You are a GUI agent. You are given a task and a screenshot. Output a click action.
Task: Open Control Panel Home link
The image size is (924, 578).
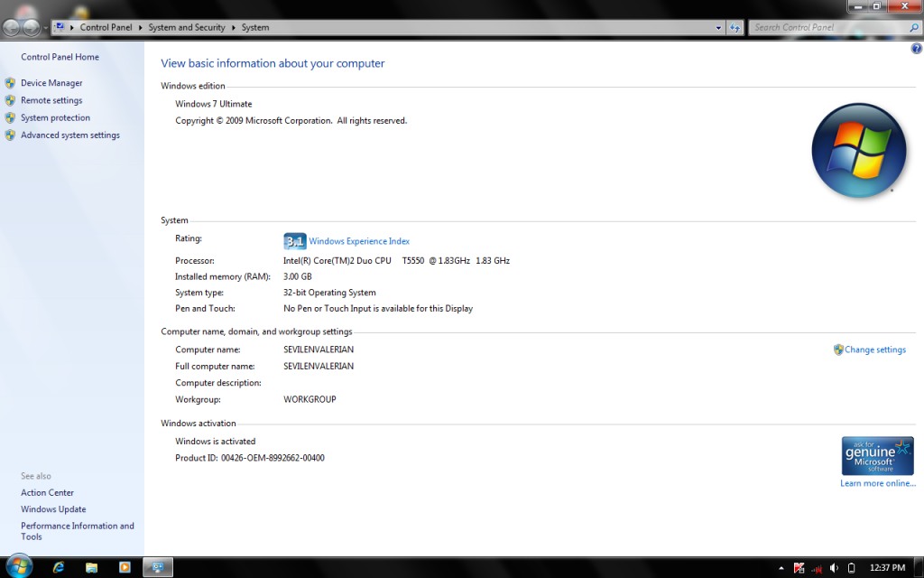click(x=60, y=57)
